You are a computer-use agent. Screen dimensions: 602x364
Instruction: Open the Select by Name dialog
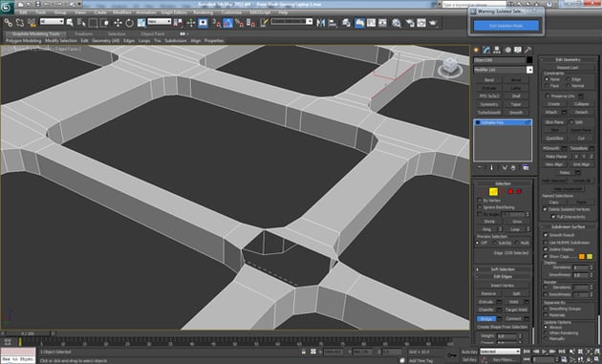pyautogui.click(x=81, y=23)
